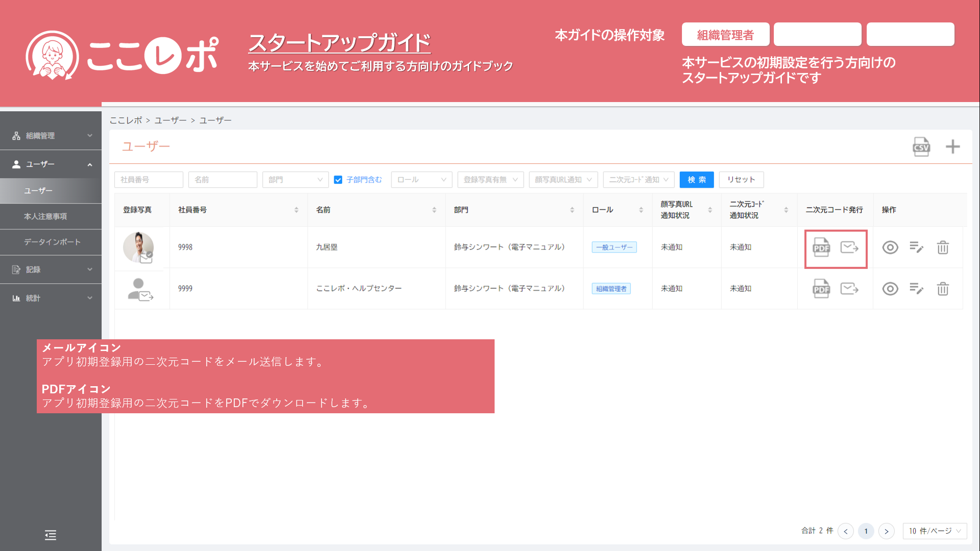
Task: Click PDF icon for employee 9999
Action: (x=821, y=289)
